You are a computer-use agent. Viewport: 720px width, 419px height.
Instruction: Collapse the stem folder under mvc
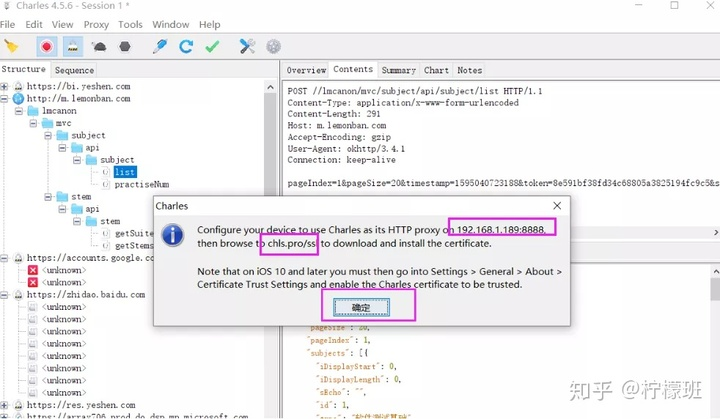[x=48, y=197]
